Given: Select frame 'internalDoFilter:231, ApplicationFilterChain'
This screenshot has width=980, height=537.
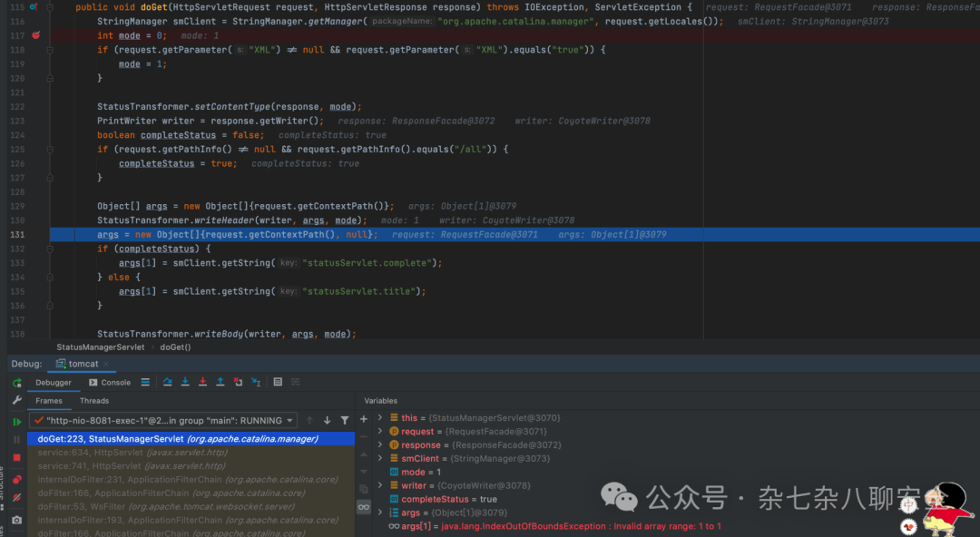Looking at the screenshot, I should pyautogui.click(x=191, y=480).
